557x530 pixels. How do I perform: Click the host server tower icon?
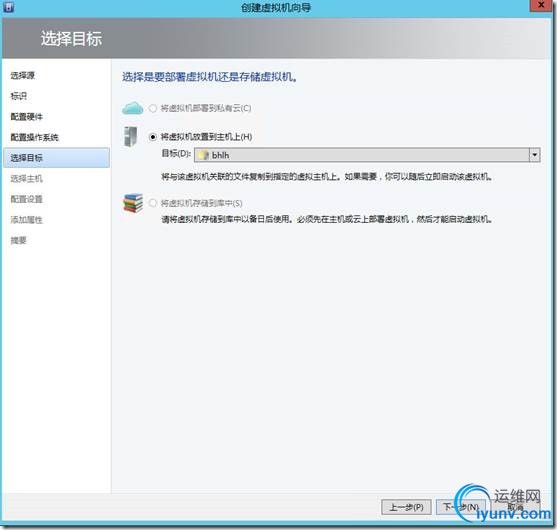click(130, 136)
